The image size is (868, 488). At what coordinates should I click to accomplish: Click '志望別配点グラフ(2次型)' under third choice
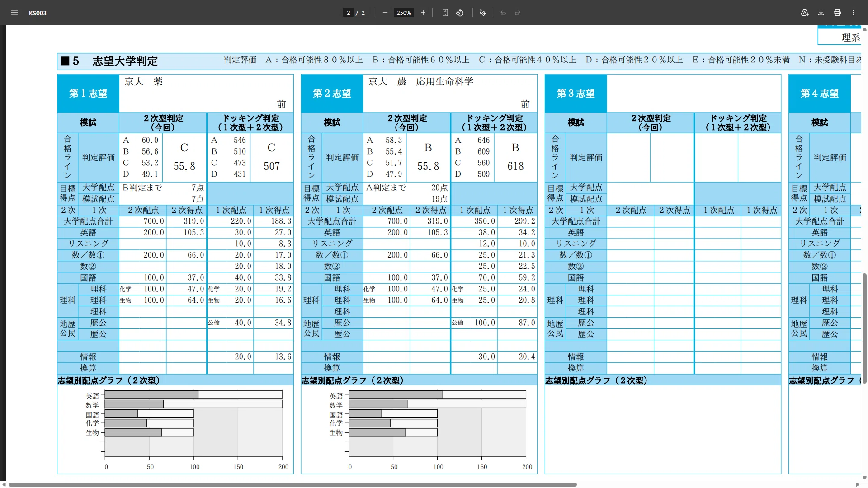coord(596,380)
